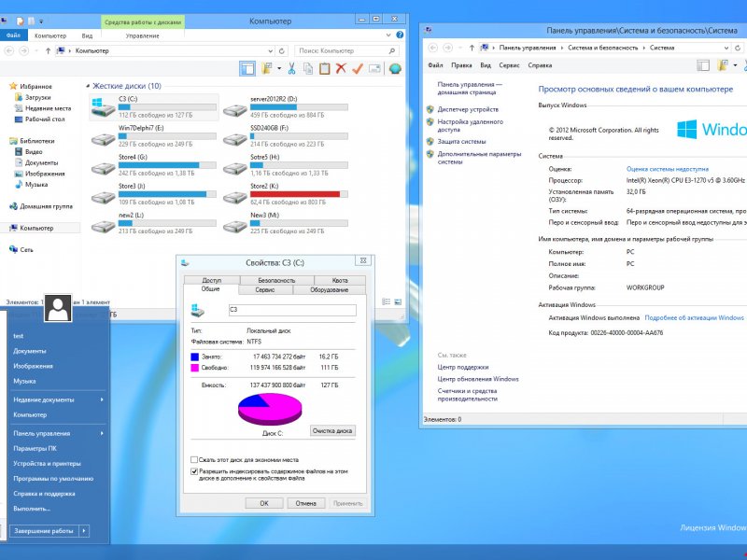The height and width of the screenshot is (560, 747).
Task: Click the search magnifier icon in Компьютер window
Action: click(392, 51)
